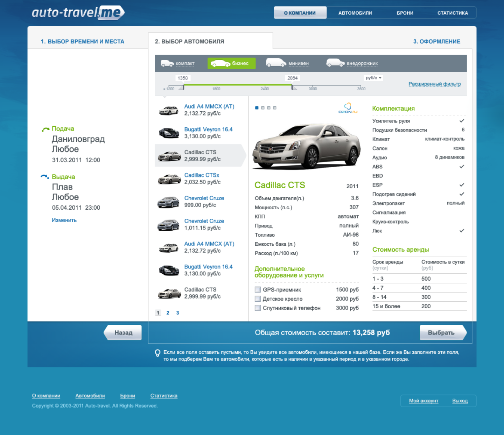Select the Bugatti Veyron 16.4 thumbnail
Viewport: 504px width, 435px height.
coord(169,133)
